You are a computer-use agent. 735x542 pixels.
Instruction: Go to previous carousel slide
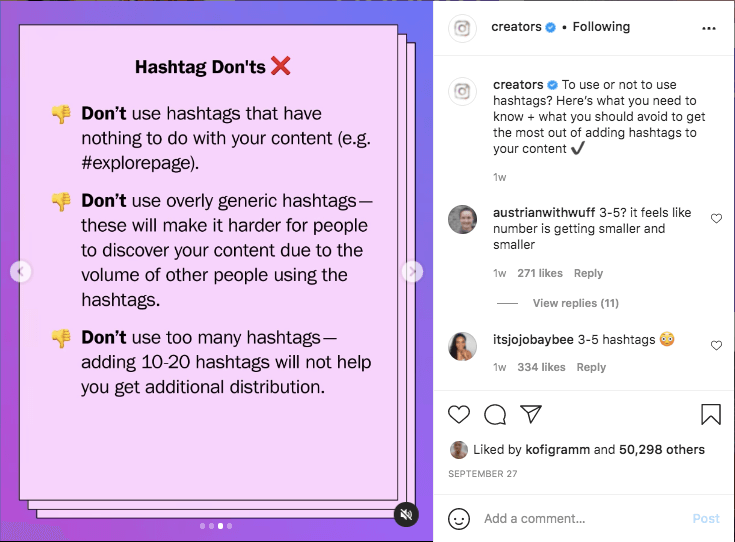point(21,272)
